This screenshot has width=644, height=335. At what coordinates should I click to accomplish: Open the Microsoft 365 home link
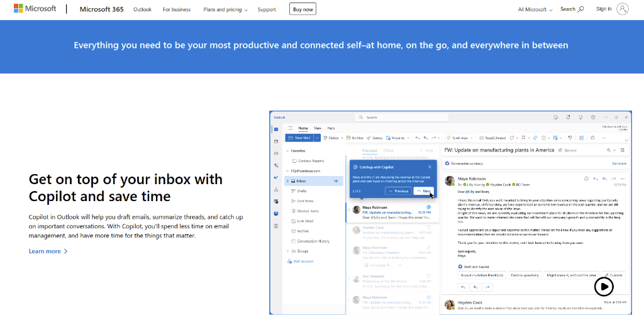point(101,9)
